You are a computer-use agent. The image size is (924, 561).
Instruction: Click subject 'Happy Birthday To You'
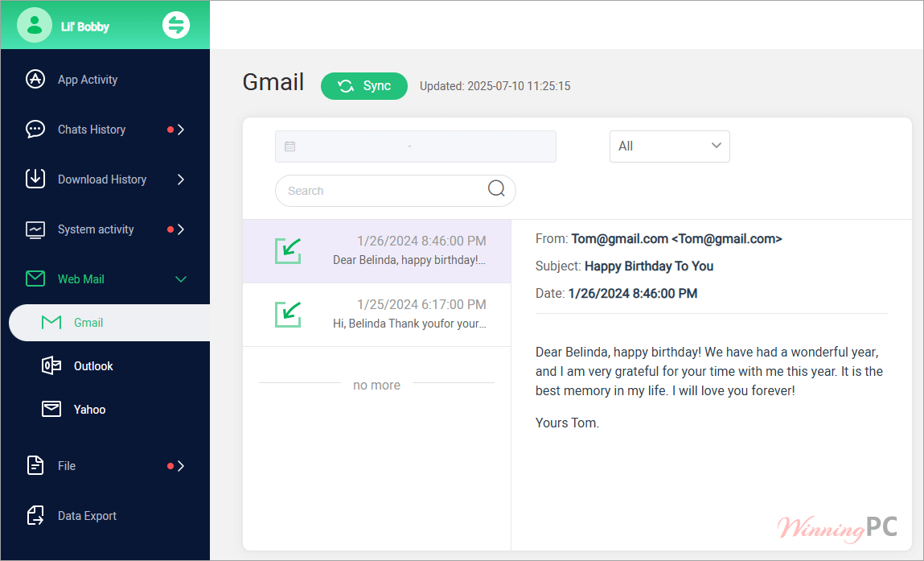pyautogui.click(x=649, y=266)
